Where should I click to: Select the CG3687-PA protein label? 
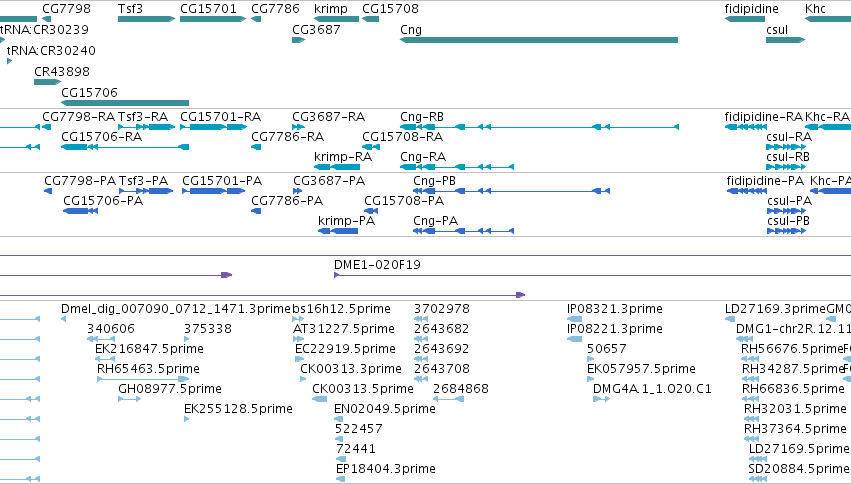coord(329,181)
